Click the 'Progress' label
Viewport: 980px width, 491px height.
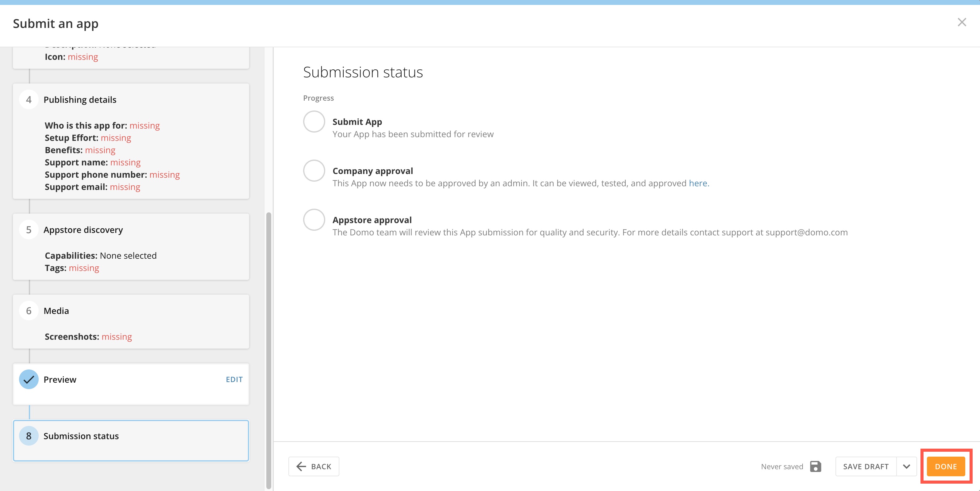318,98
